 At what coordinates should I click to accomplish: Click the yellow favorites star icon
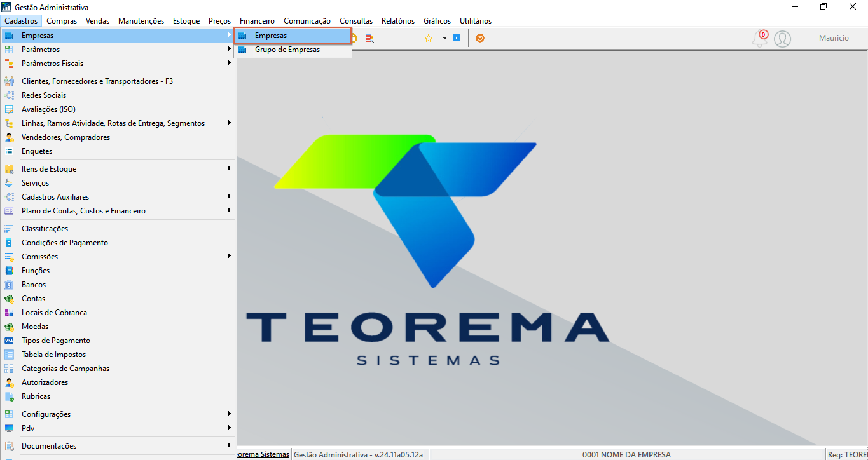(429, 38)
